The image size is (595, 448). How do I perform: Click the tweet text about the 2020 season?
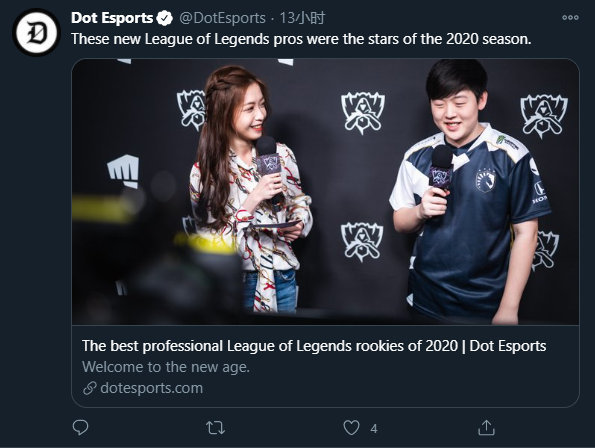[301, 39]
